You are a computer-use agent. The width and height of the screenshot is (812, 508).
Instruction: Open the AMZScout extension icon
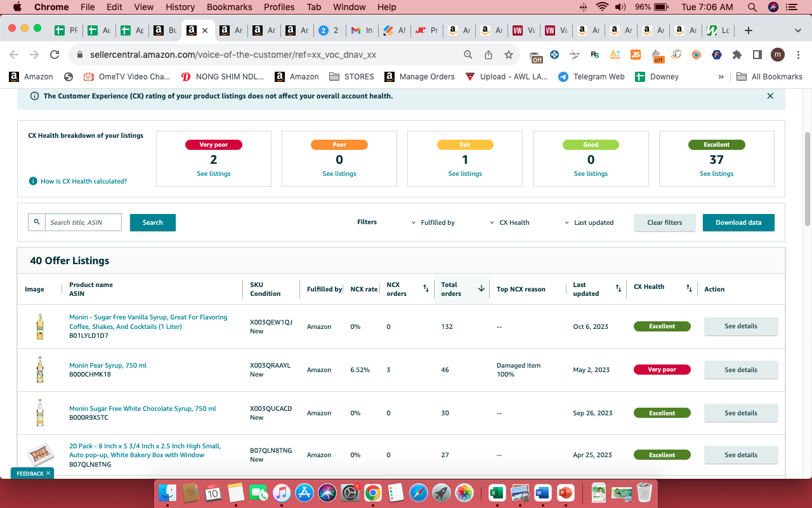point(615,55)
